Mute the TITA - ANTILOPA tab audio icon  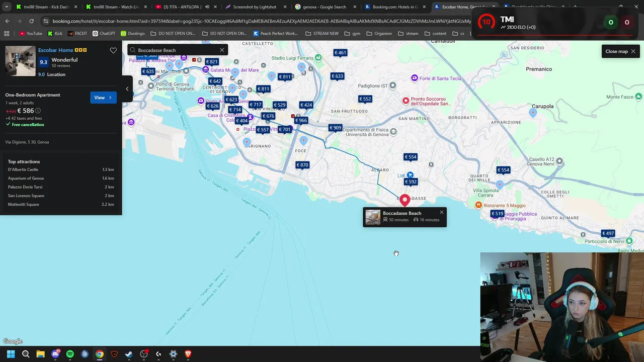[207, 7]
